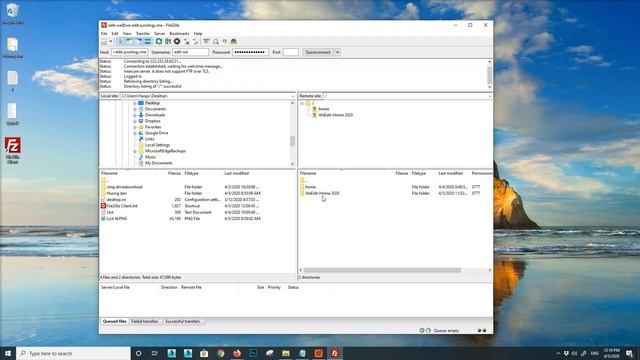This screenshot has width=640, height=360.
Task: Expand the Downloads node in local tree
Action: point(135,115)
